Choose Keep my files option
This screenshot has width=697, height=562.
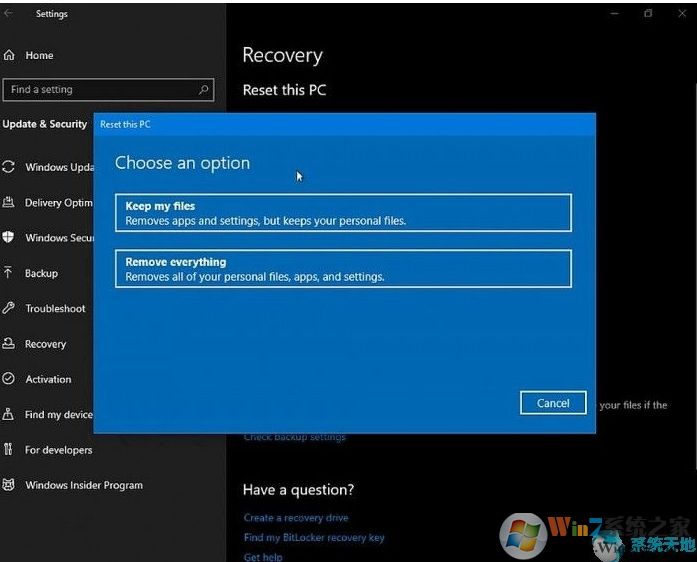(x=343, y=213)
